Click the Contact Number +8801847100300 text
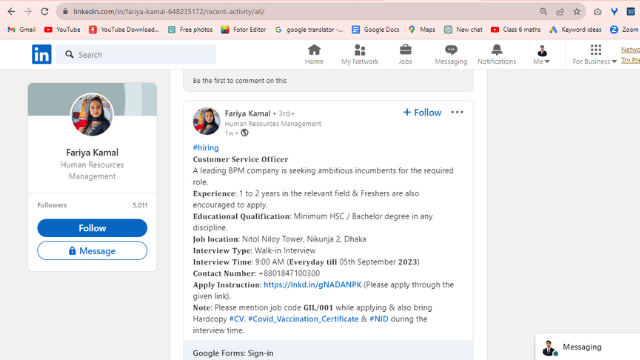Screen dimensions: 640x360 click(256, 273)
